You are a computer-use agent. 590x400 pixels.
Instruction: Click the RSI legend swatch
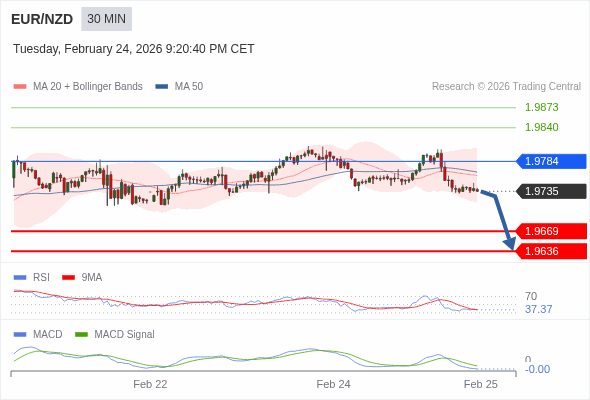20,278
